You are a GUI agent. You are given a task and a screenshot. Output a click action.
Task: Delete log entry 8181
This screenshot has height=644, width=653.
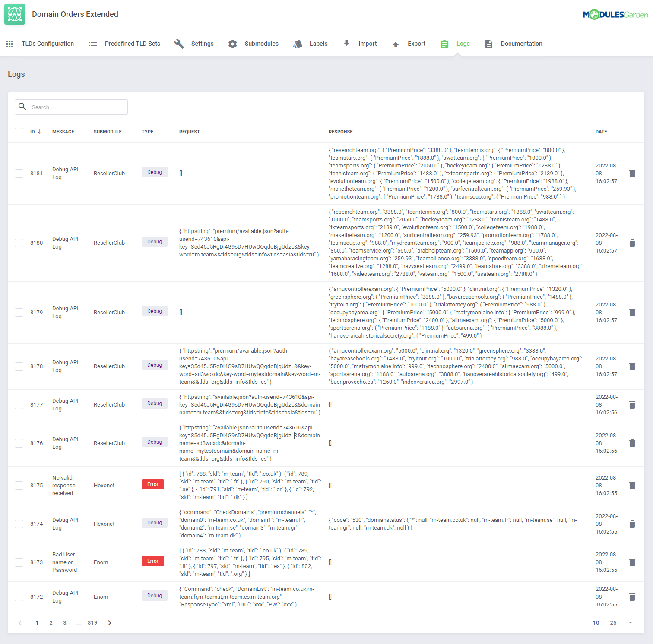tap(632, 174)
